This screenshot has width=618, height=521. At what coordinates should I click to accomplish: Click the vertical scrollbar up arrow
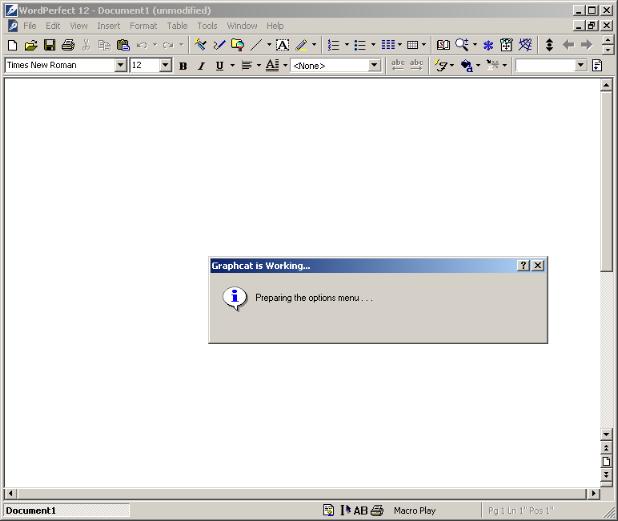click(x=606, y=85)
